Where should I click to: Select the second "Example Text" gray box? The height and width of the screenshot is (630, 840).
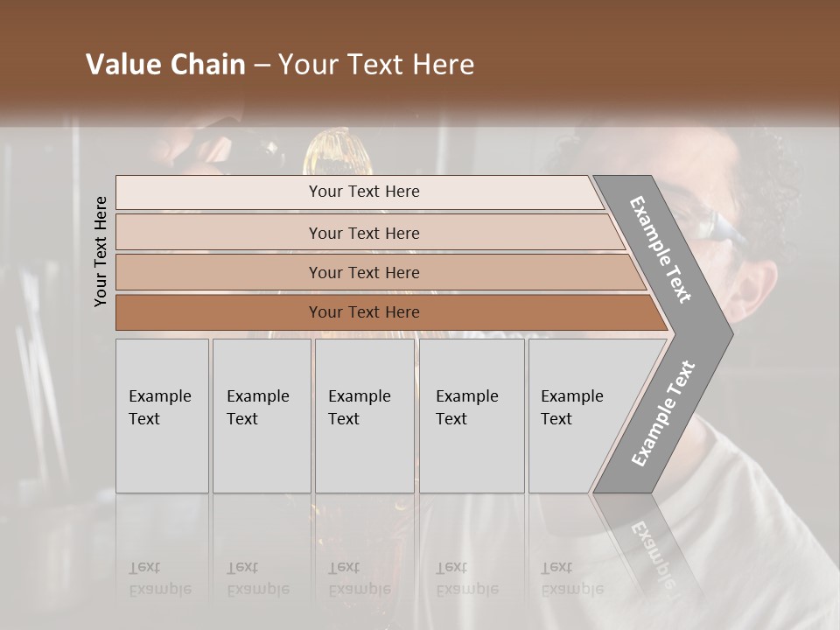[x=262, y=416]
